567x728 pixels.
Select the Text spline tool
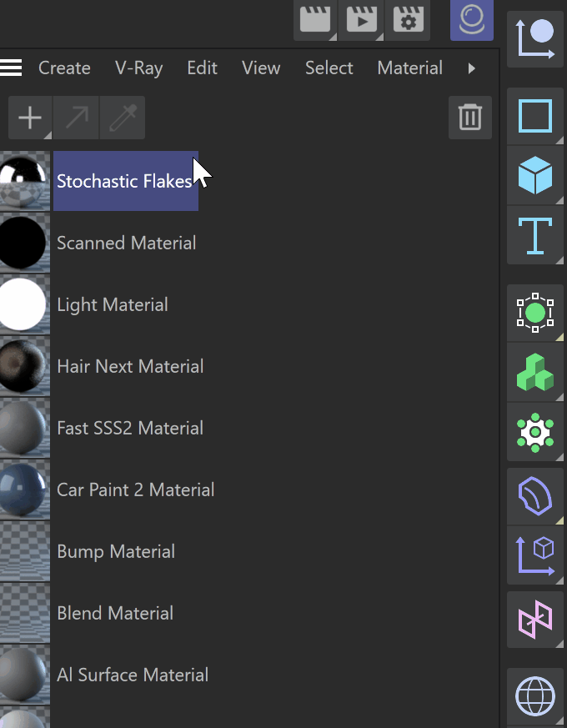click(x=535, y=236)
